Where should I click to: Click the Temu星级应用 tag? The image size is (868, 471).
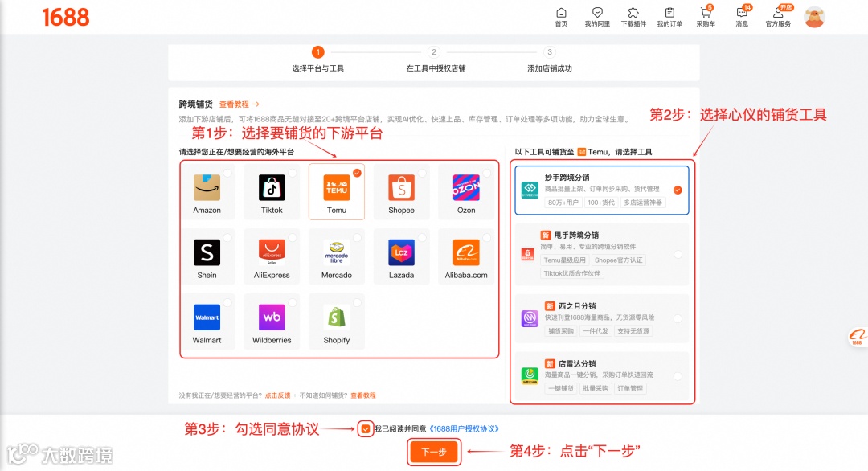[565, 260]
